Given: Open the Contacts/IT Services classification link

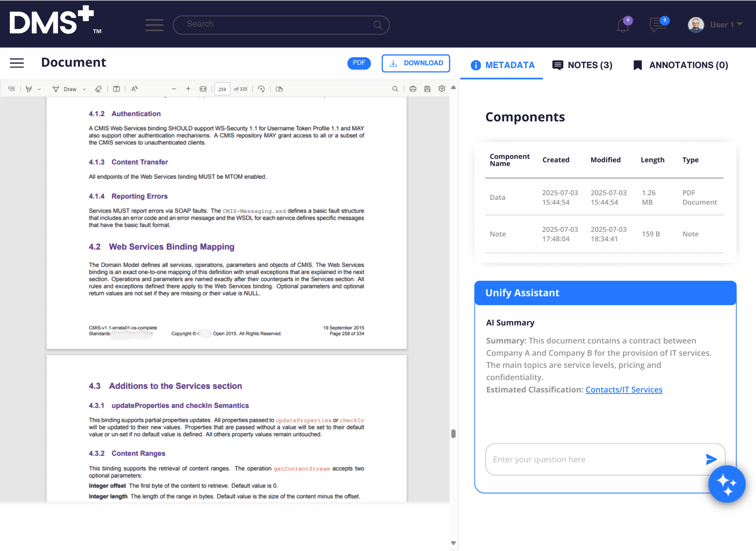Looking at the screenshot, I should coord(623,389).
